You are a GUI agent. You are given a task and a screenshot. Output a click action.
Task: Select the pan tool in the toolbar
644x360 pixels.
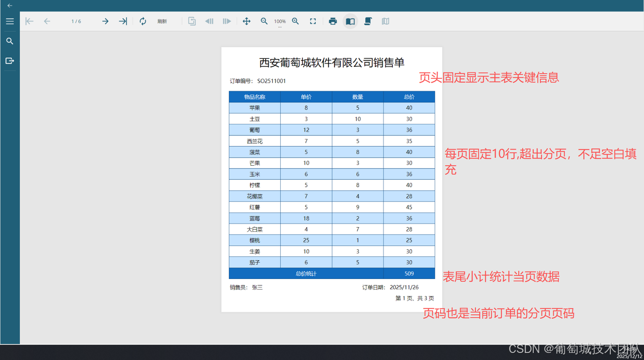point(247,21)
